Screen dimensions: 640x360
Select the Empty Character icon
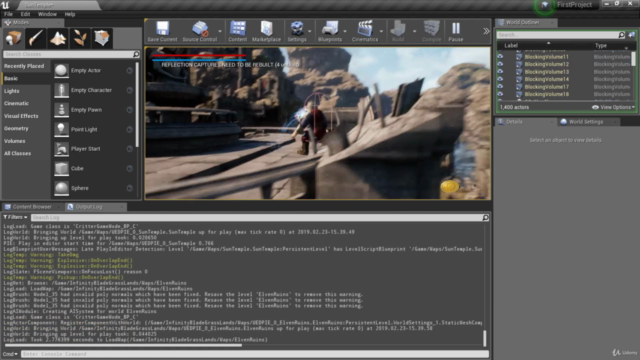pos(61,90)
